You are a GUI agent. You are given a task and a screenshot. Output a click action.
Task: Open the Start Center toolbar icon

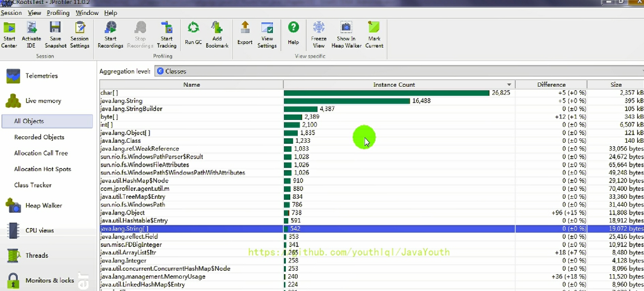pyautogui.click(x=9, y=35)
